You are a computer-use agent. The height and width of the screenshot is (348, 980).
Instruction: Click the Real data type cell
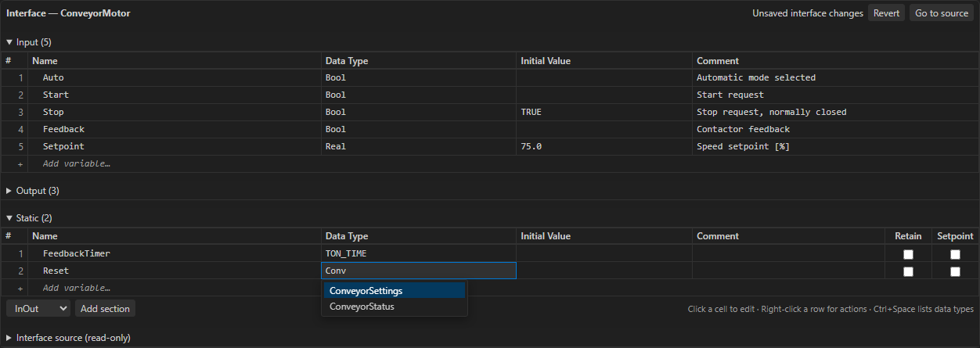(419, 146)
